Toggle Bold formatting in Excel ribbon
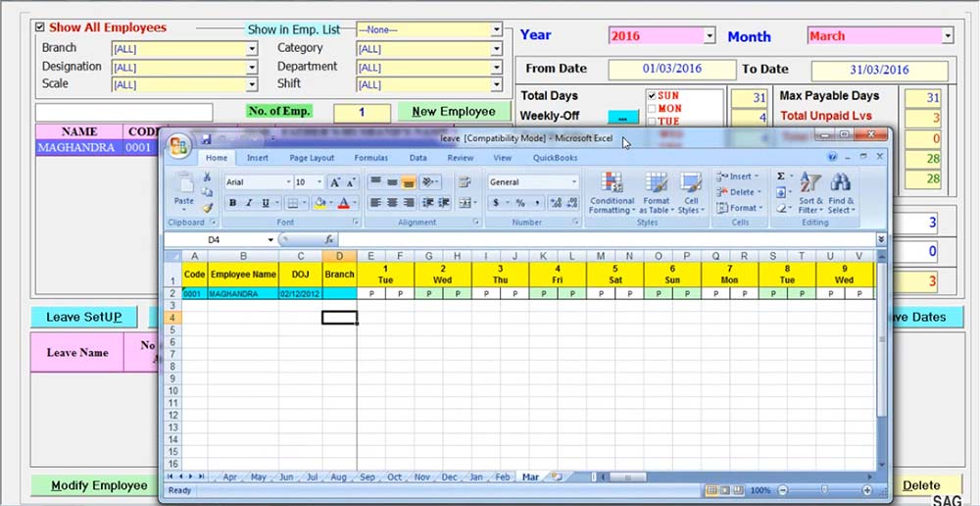 click(233, 203)
